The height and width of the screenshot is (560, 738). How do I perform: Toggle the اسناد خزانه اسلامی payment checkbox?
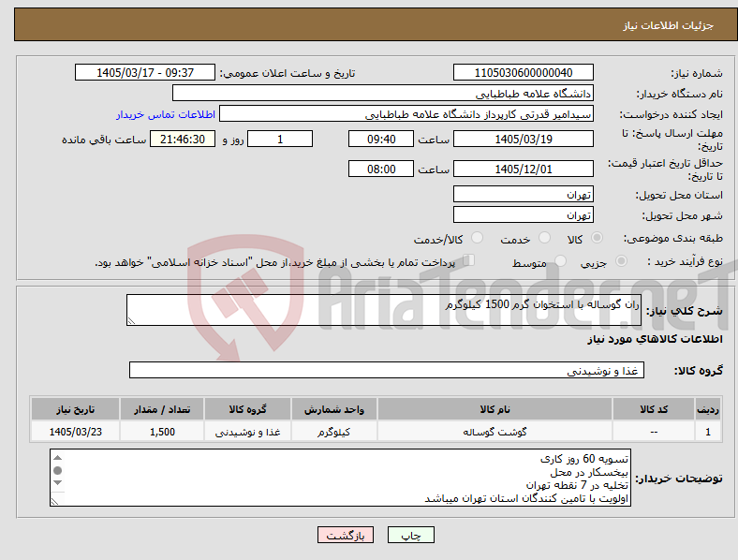tap(469, 260)
